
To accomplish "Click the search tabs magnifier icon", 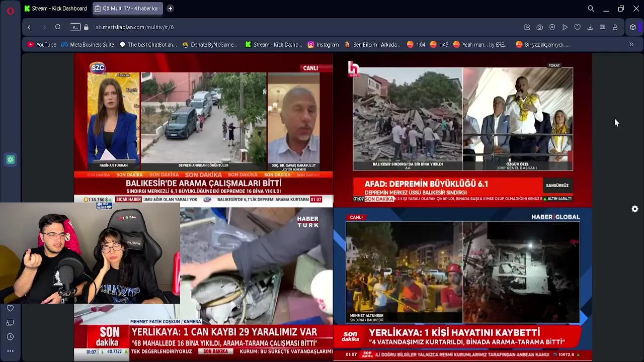I will click(x=591, y=9).
